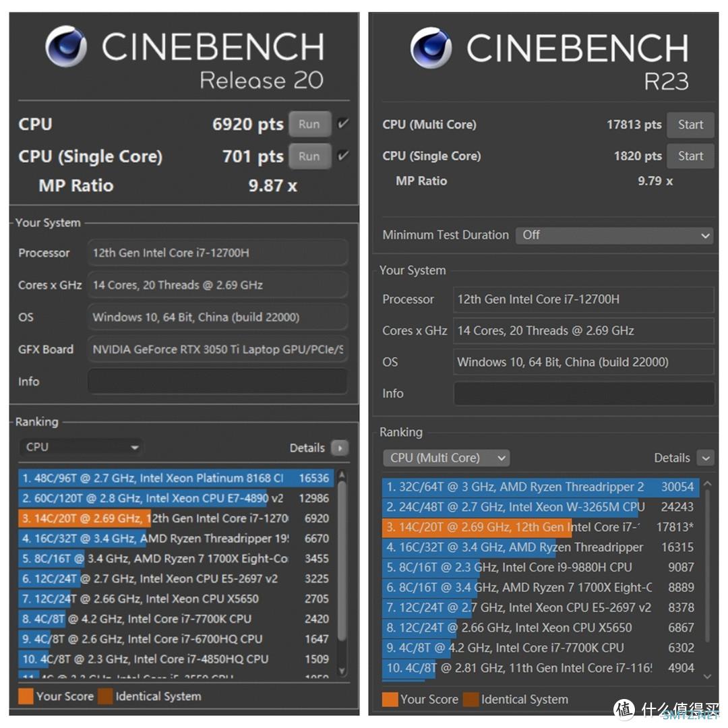Open the Minimum Test Duration dropdown
Viewport: 728px width, 728px height.
tap(614, 235)
